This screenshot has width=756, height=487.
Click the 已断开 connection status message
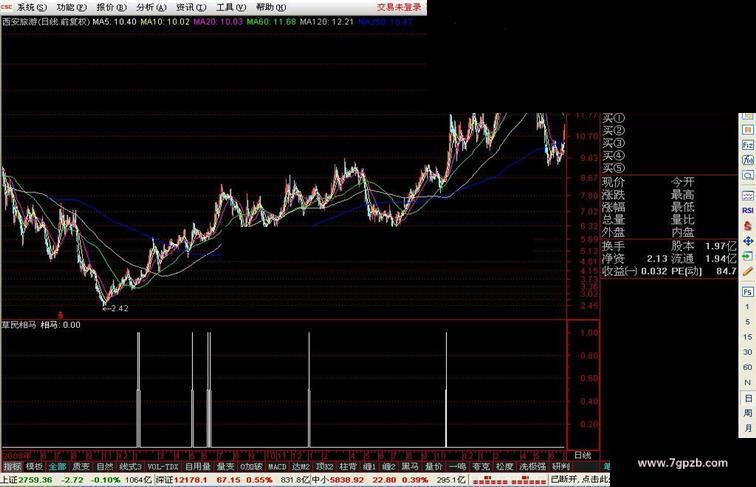(580, 479)
